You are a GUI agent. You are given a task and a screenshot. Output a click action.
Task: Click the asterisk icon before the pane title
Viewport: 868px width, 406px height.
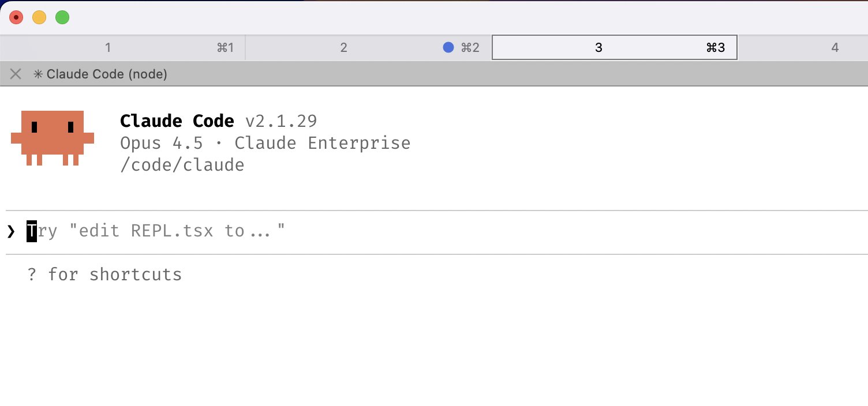point(38,74)
